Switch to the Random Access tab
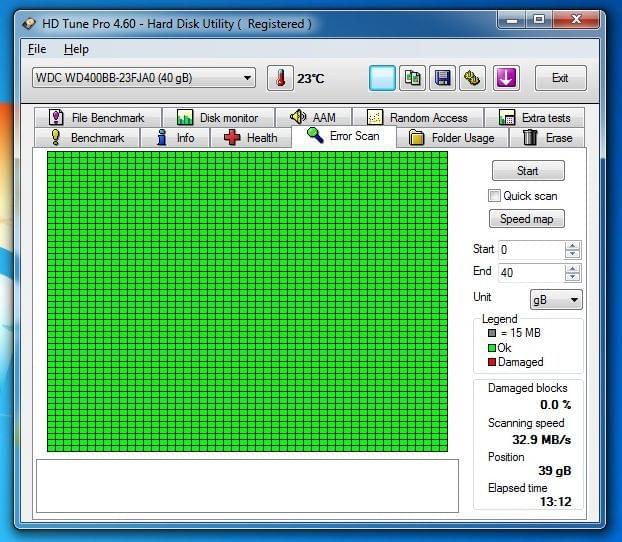The height and width of the screenshot is (542, 622). coord(418,117)
